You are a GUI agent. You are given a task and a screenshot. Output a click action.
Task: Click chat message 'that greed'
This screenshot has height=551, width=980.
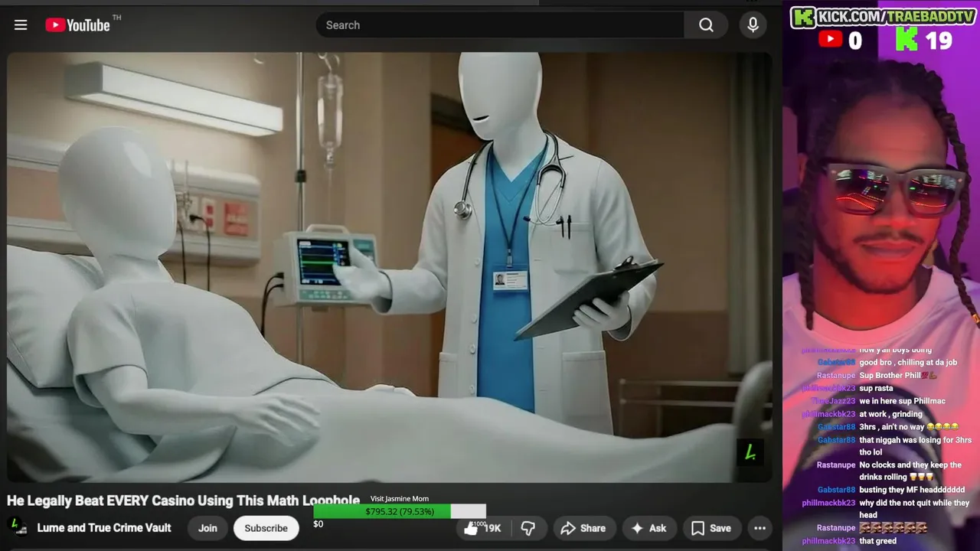click(877, 541)
